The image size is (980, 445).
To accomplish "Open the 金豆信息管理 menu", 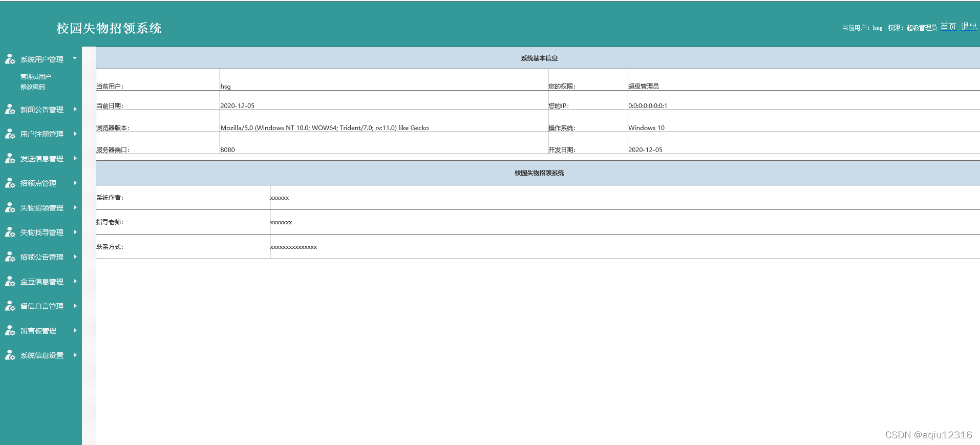I will (42, 282).
